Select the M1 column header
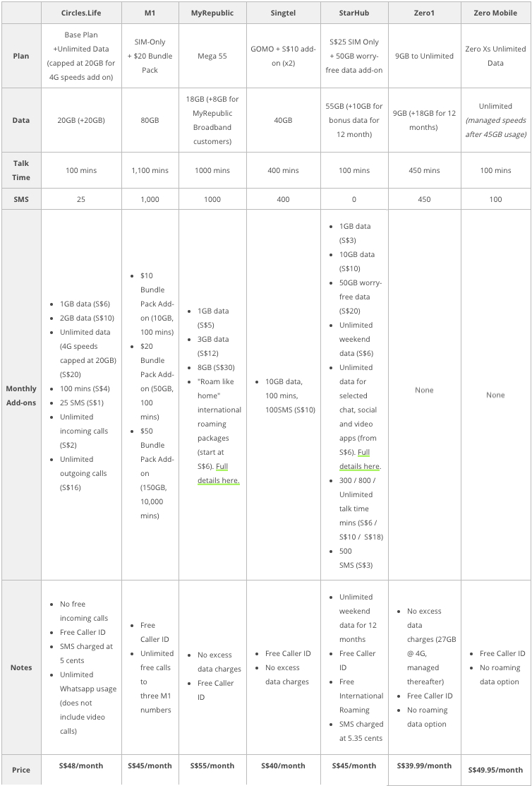Viewport: 532px width, 786px height. pyautogui.click(x=150, y=13)
